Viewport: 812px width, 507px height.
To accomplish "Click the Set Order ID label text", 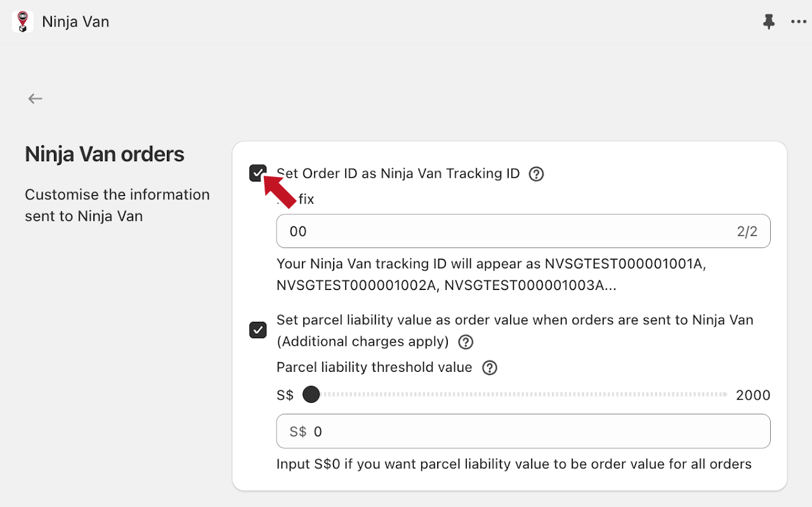I will pyautogui.click(x=400, y=174).
